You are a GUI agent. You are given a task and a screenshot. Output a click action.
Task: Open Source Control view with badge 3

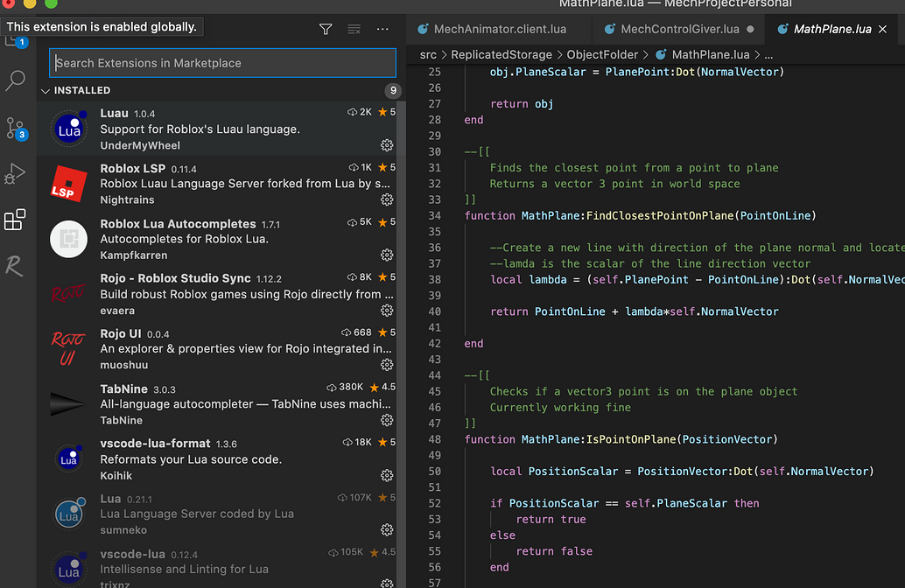16,128
